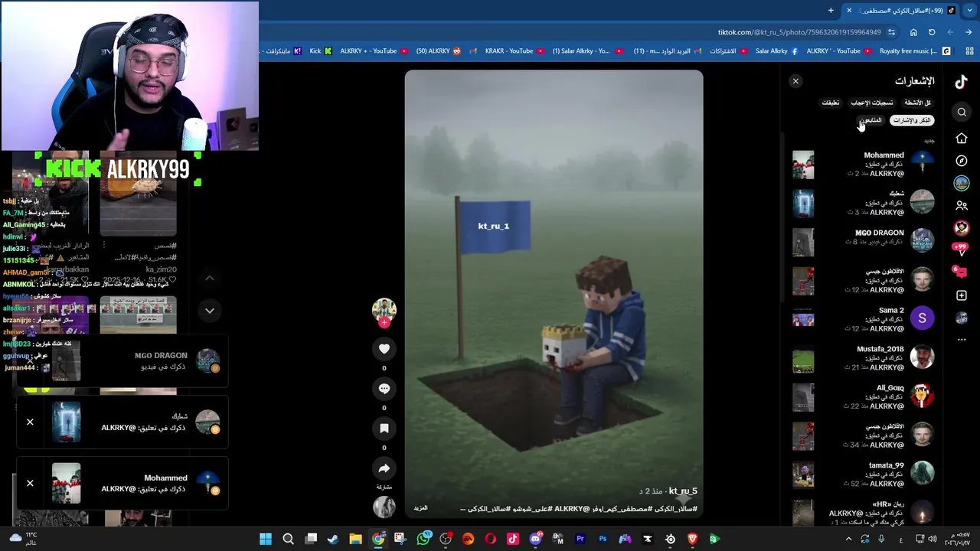
Task: Open the site settings icon in address bar
Action: [x=891, y=32]
